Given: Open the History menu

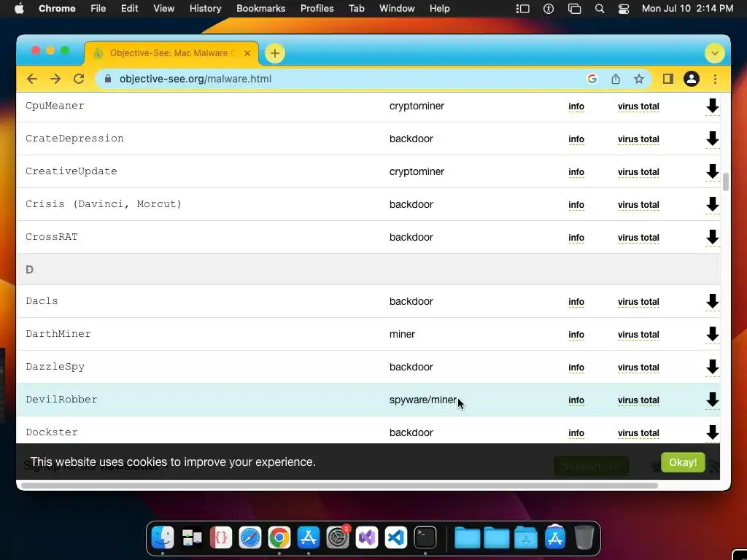Looking at the screenshot, I should coord(205,9).
